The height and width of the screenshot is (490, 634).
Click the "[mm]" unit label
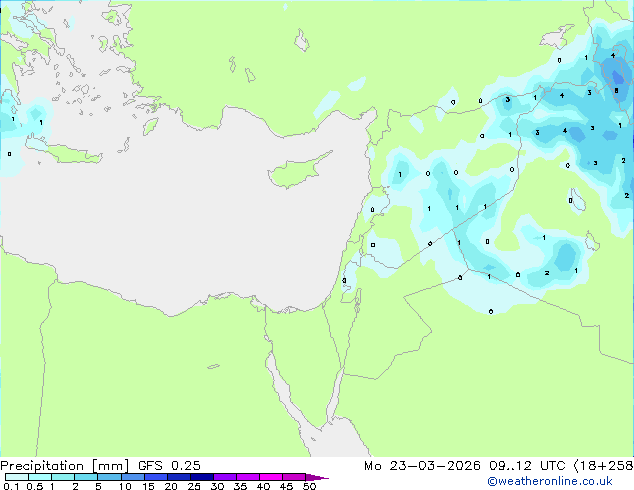[110, 466]
